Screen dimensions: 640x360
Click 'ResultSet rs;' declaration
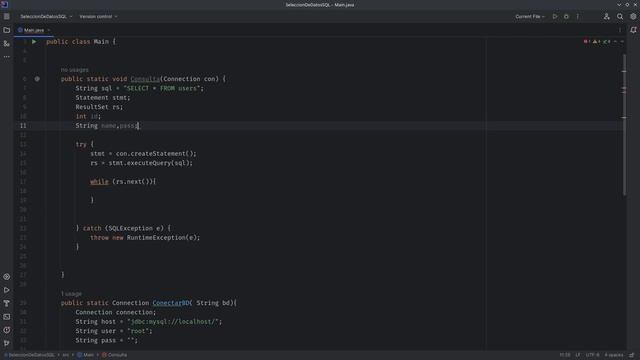click(x=99, y=107)
